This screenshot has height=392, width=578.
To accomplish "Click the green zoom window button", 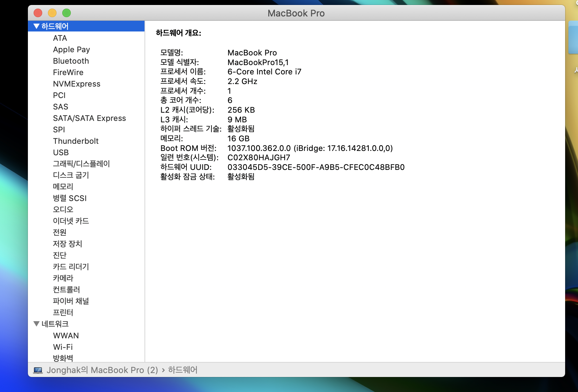I will pyautogui.click(x=67, y=13).
